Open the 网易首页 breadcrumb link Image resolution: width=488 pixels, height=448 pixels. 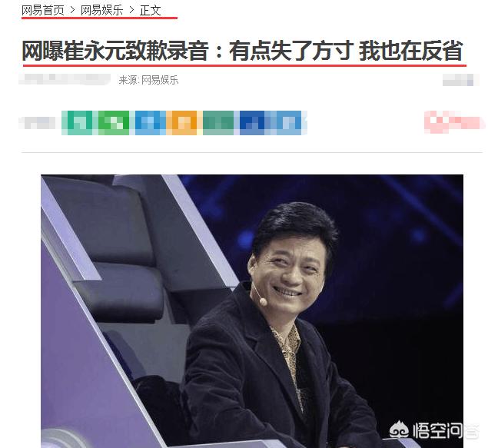(42, 10)
